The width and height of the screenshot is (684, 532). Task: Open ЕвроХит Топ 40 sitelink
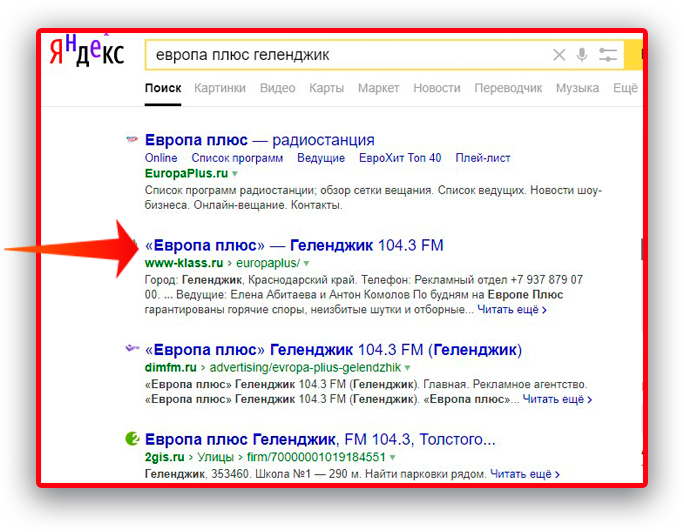[x=400, y=158]
